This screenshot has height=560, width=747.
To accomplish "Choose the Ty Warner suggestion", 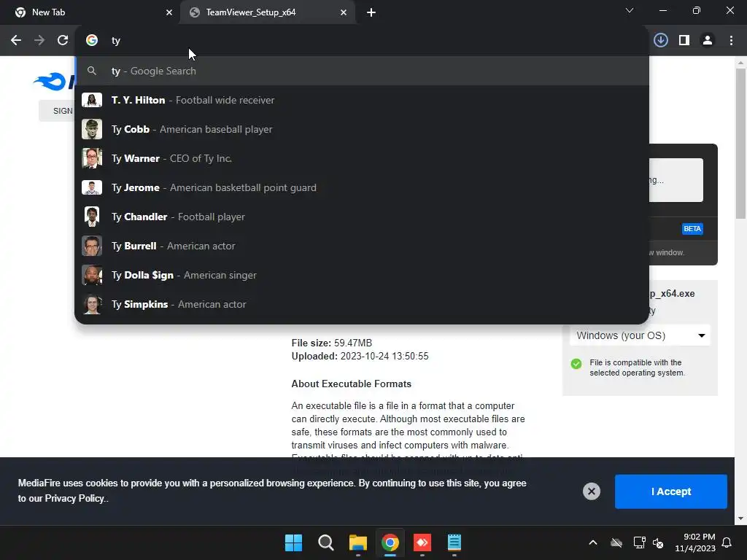I will (362, 158).
